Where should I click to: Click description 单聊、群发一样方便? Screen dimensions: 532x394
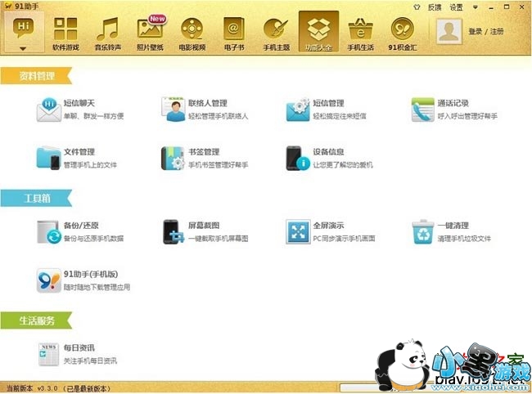click(x=93, y=116)
